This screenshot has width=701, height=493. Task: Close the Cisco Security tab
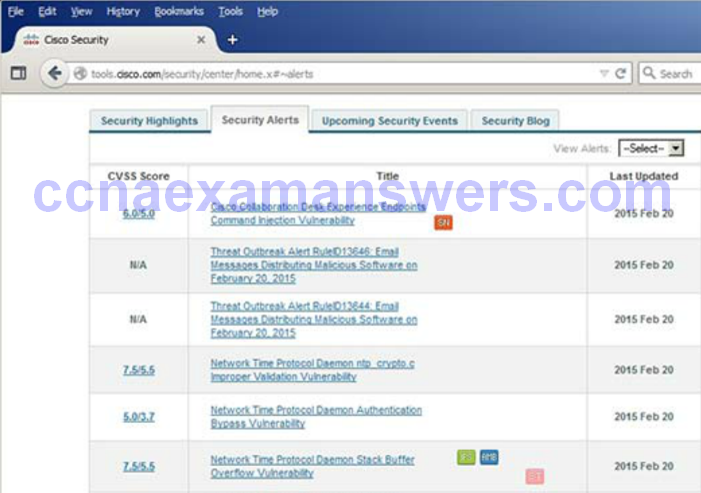201,40
